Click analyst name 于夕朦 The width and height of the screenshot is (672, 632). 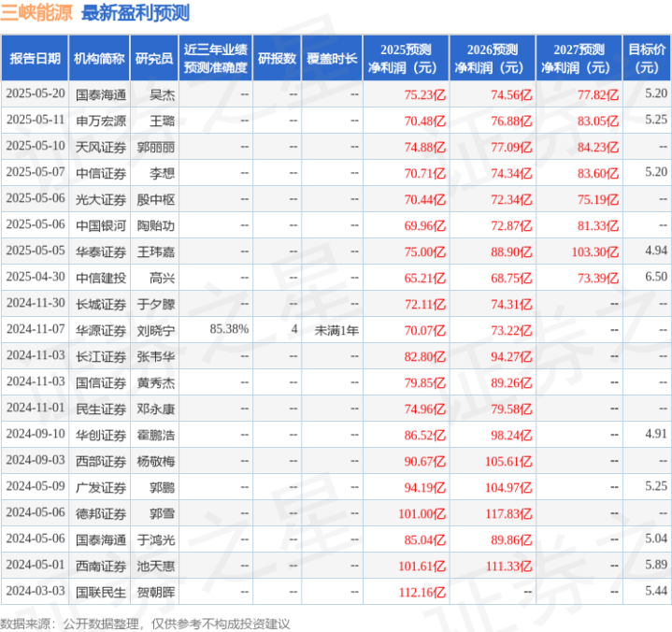(155, 304)
